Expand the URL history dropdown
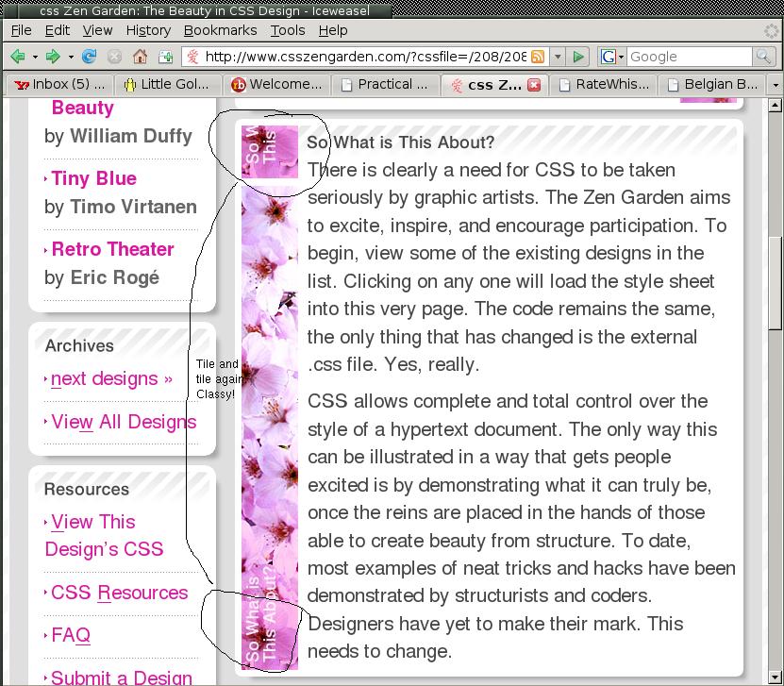 tap(558, 57)
